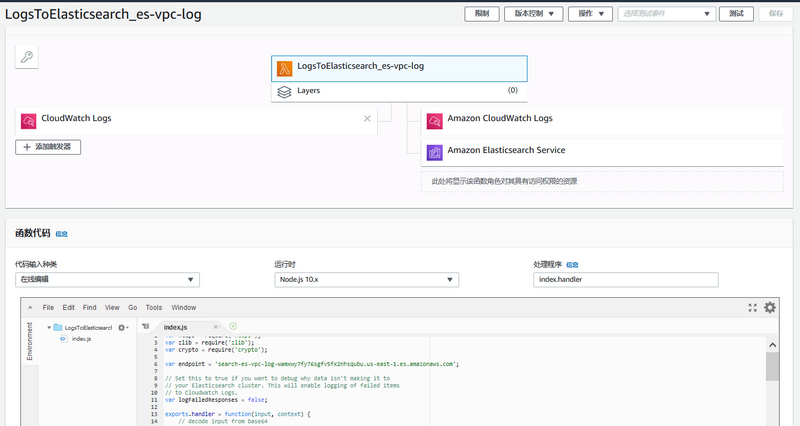800x426 pixels.
Task: Open folder settings gear in file tree
Action: point(122,328)
